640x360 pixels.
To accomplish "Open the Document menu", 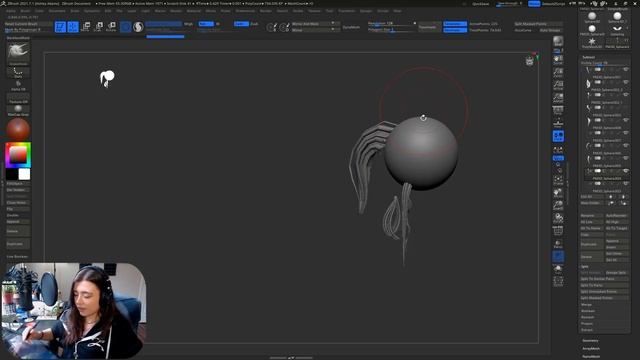I will tap(57, 11).
